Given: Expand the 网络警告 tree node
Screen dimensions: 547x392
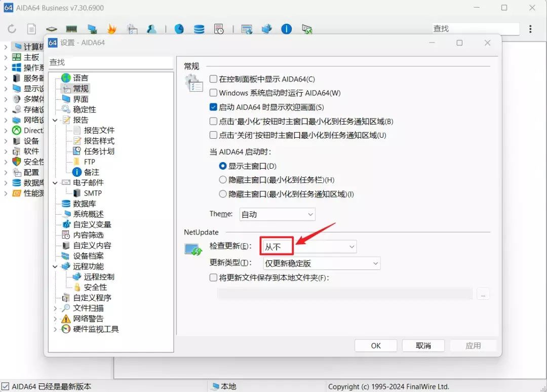Looking at the screenshot, I should coord(55,319).
